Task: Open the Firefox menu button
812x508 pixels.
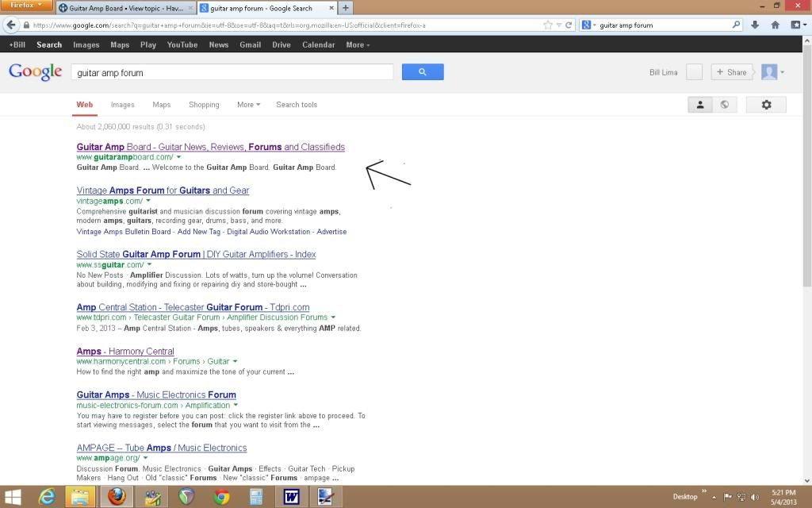Action: [x=26, y=6]
